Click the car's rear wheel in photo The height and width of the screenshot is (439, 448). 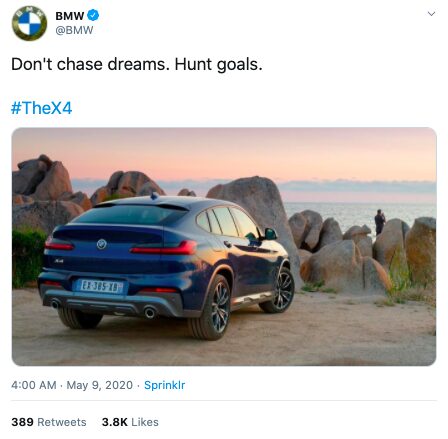(x=211, y=307)
